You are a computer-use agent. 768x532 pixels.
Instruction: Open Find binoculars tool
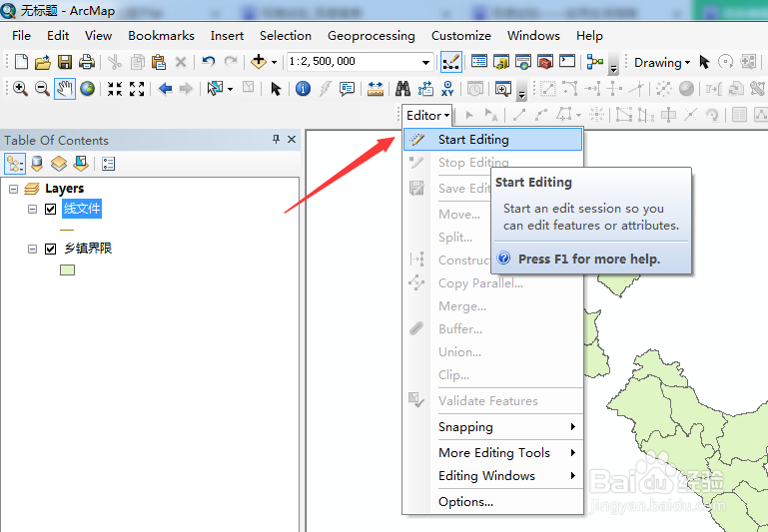[402, 89]
